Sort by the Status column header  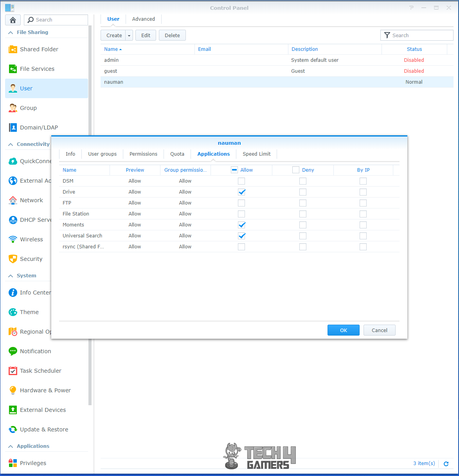click(x=414, y=49)
